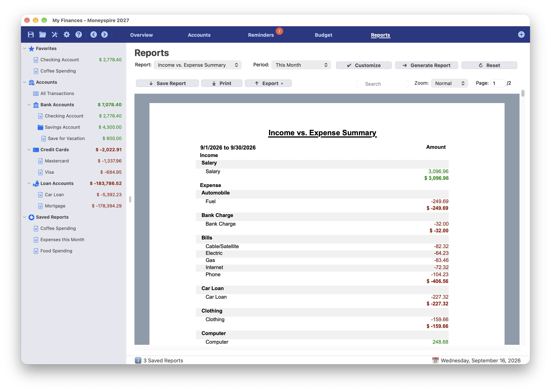The image size is (551, 392).
Task: Click the Visa account document icon
Action: (x=40, y=172)
